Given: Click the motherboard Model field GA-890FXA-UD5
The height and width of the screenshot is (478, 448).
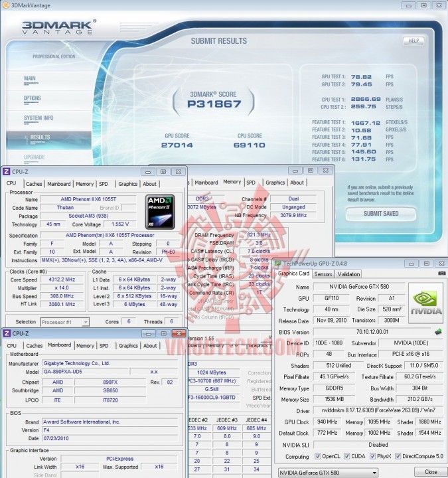Looking at the screenshot, I should click(x=85, y=372).
